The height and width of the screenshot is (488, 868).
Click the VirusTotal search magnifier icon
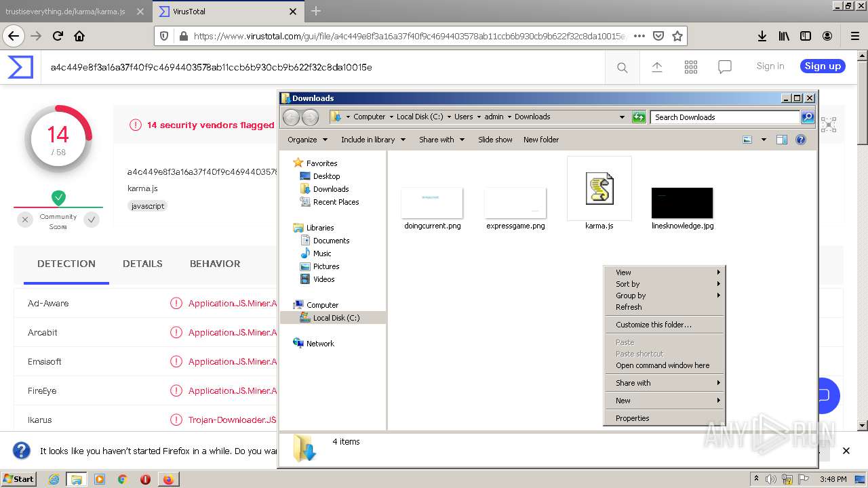click(x=622, y=67)
